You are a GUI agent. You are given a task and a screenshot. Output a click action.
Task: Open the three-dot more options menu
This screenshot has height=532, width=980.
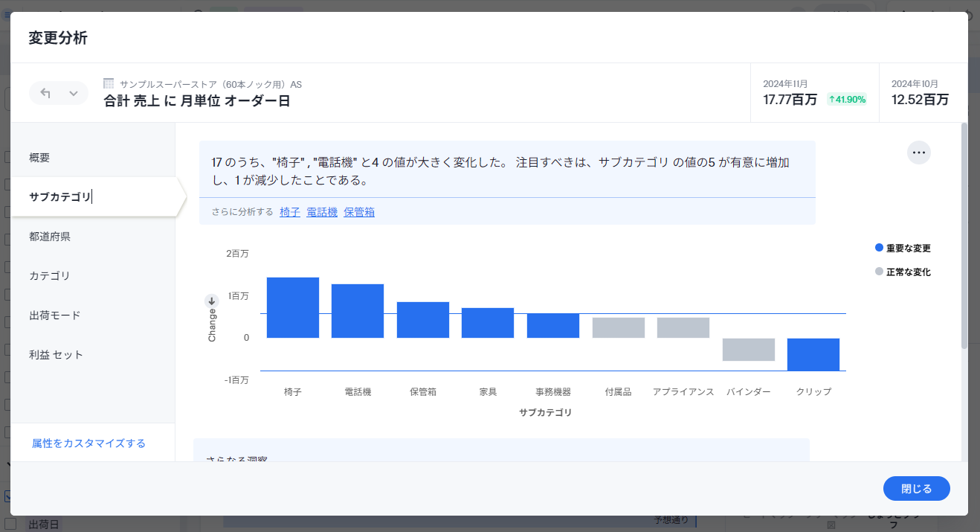(918, 153)
